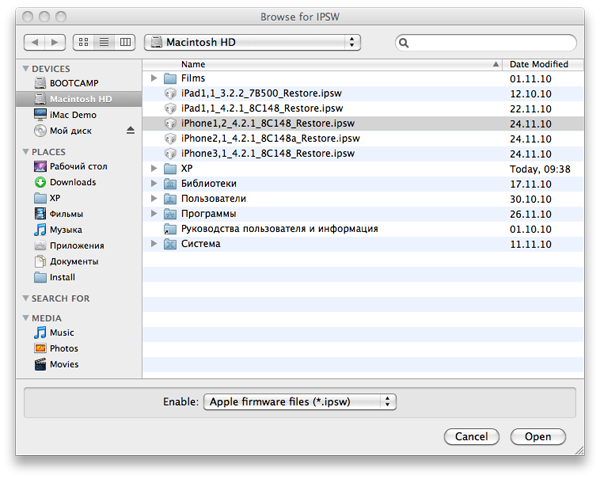Click the 'Today, 09:38' date cell
600x479 pixels.
point(540,169)
